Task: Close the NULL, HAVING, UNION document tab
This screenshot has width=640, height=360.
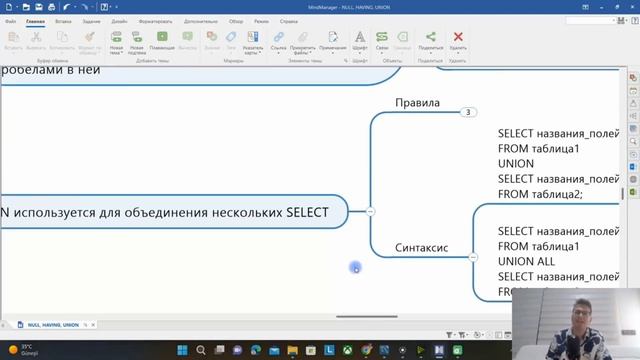Action: tap(93, 325)
